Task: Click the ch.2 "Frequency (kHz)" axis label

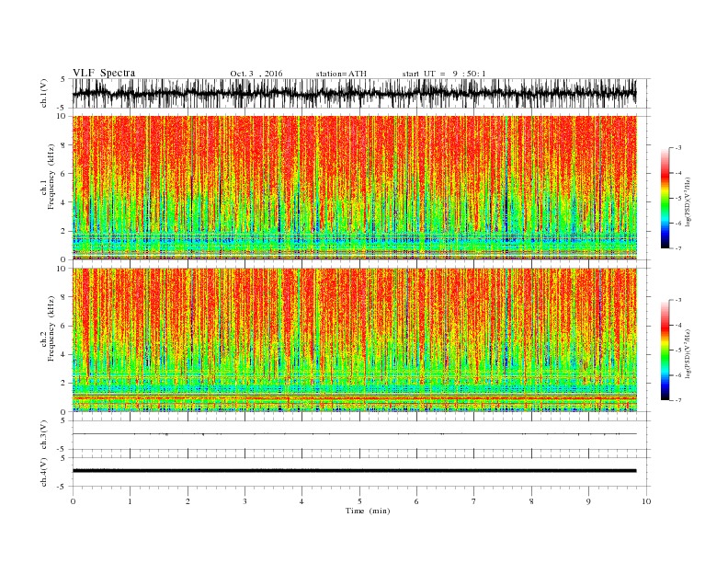Action: pyautogui.click(x=51, y=328)
